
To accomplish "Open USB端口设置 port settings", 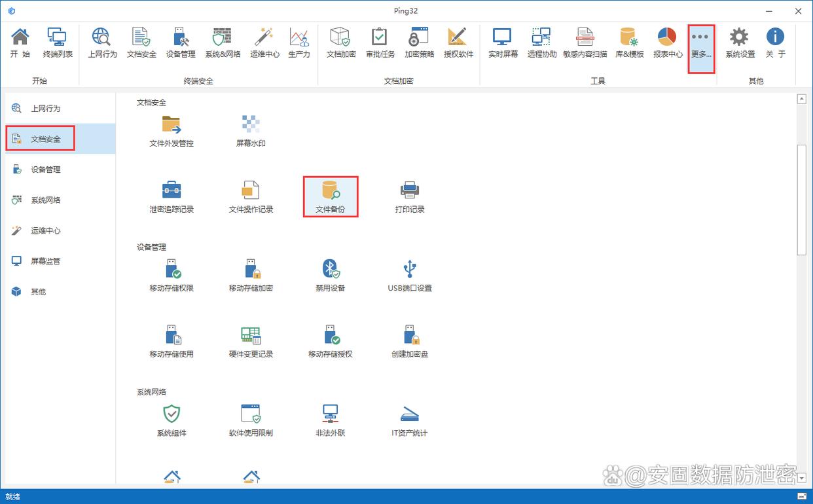I will tap(410, 274).
